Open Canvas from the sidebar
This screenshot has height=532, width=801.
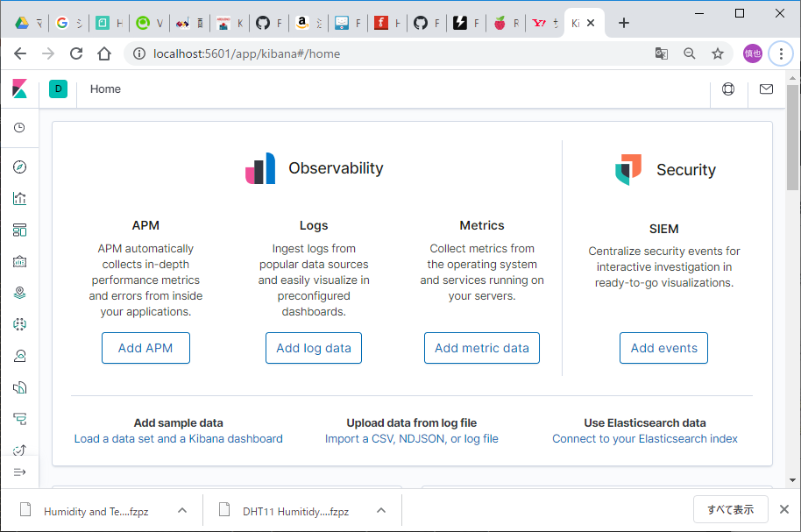point(19,262)
